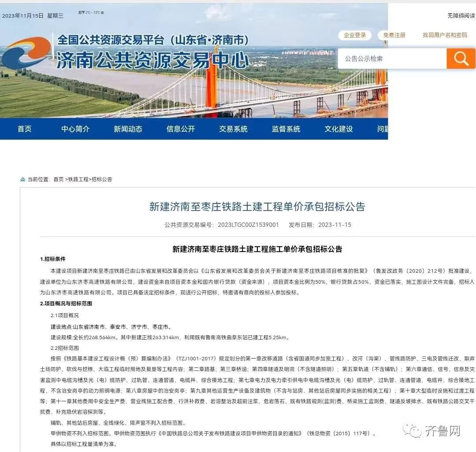Image resolution: width=476 pixels, height=452 pixels.
Task: Focus the 公告公示检索 search field
Action: [392, 59]
